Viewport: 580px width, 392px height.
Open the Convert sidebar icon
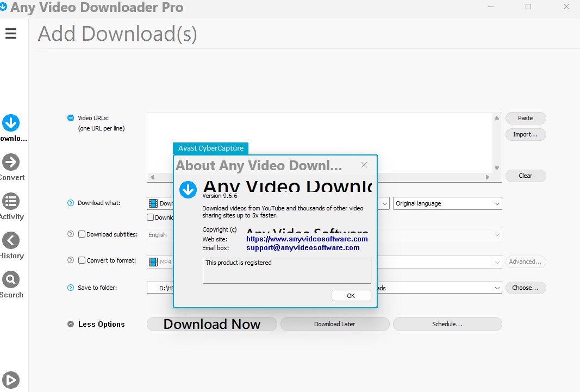[x=11, y=162]
